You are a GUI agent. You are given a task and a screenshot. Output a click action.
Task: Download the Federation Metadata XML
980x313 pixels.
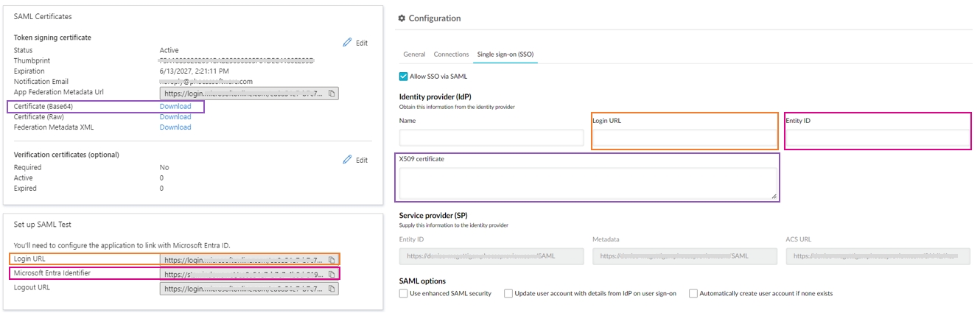pyautogui.click(x=175, y=127)
